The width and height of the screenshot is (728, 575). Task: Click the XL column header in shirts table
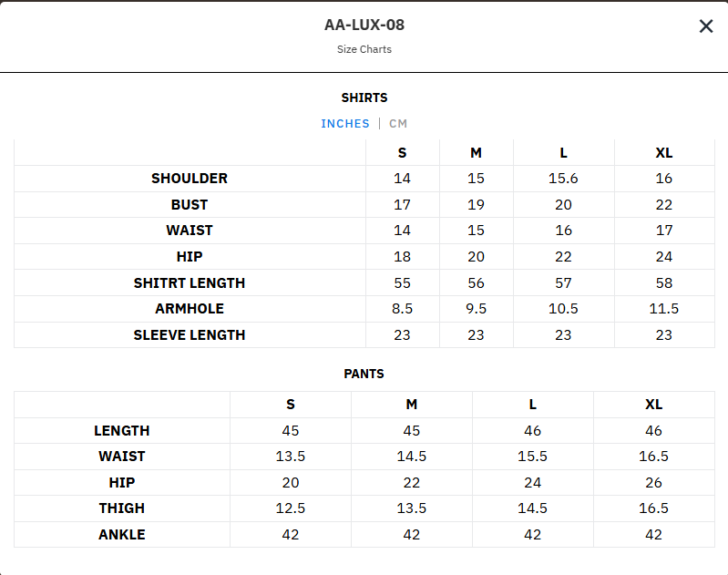click(664, 153)
